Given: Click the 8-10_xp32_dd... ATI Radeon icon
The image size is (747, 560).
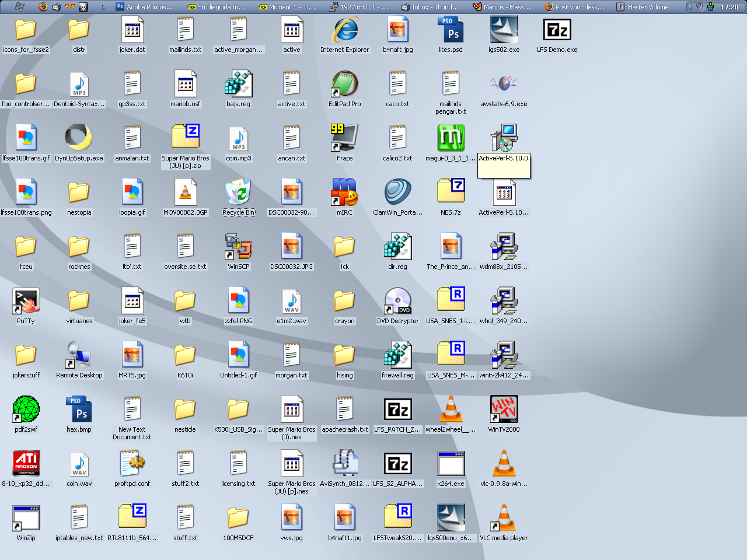Looking at the screenshot, I should pyautogui.click(x=26, y=464).
